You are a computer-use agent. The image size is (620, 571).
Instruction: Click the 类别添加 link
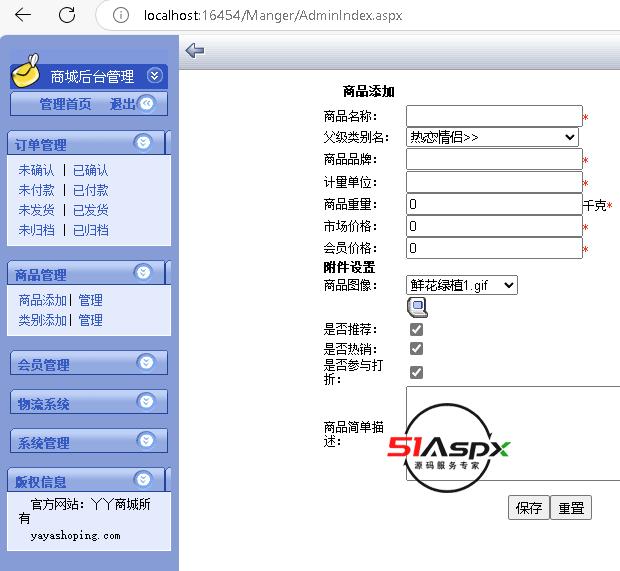[43, 320]
